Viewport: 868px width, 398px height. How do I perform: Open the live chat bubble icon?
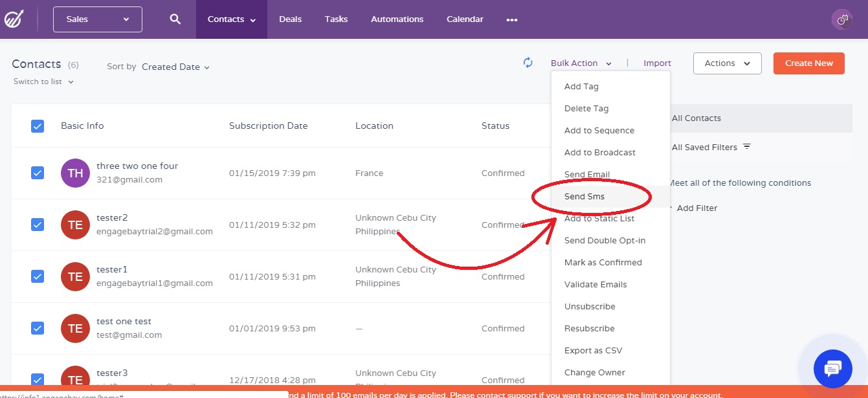832,369
